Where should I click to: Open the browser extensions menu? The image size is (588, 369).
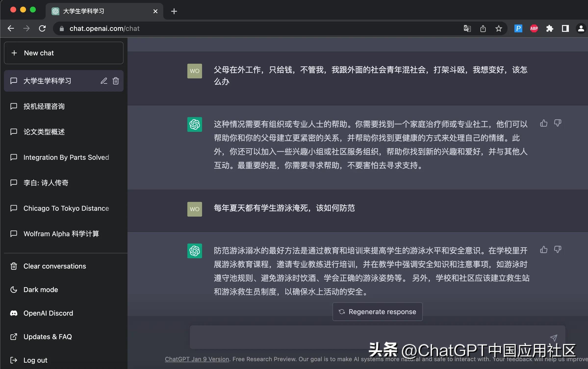click(550, 28)
